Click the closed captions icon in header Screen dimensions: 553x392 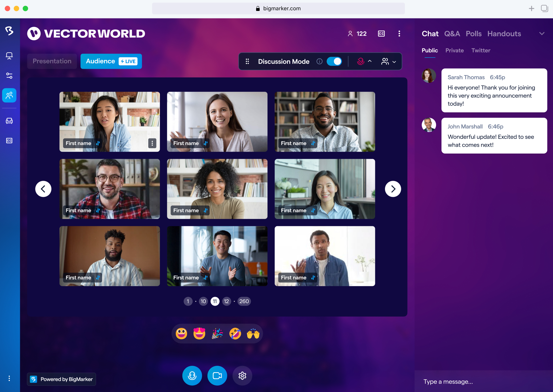coord(381,34)
